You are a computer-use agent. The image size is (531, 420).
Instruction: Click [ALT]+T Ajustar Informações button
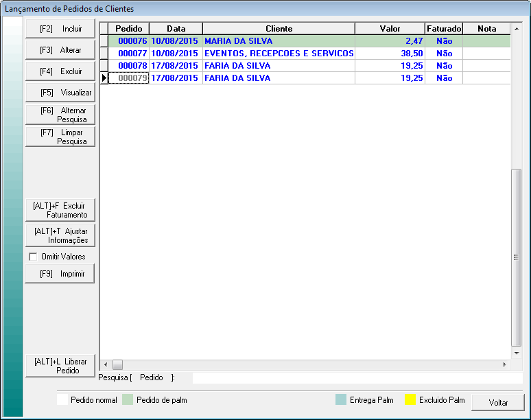60,235
